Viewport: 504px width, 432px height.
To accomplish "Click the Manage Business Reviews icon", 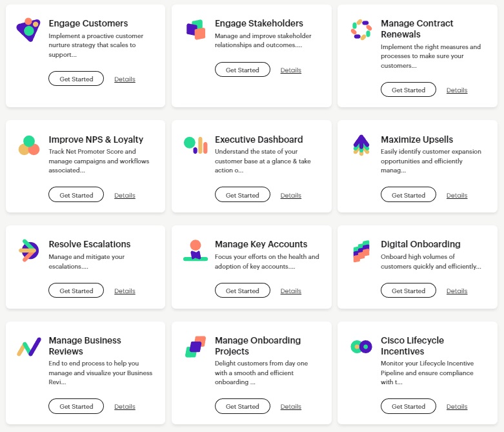I will point(28,347).
